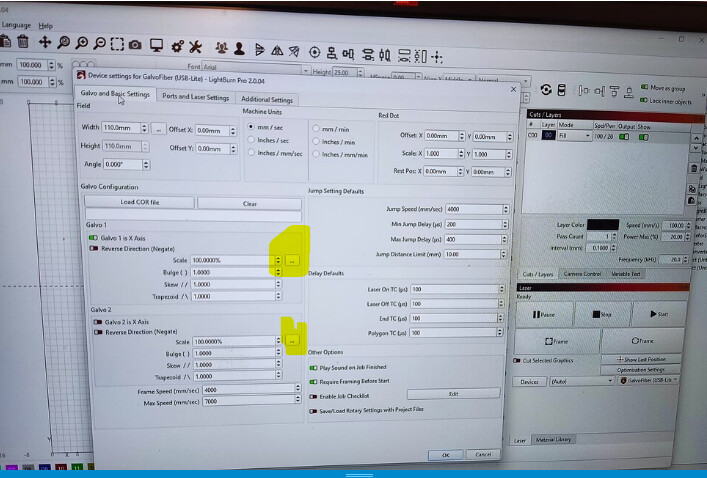This screenshot has height=478, width=707.
Task: Click Galvo 1 Scale ellipsis button
Action: pos(292,261)
